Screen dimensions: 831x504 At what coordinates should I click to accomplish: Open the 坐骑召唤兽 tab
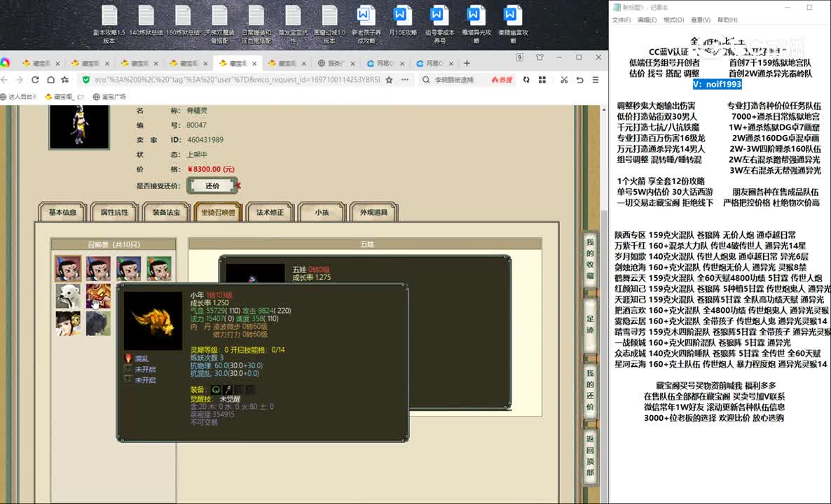tap(219, 212)
